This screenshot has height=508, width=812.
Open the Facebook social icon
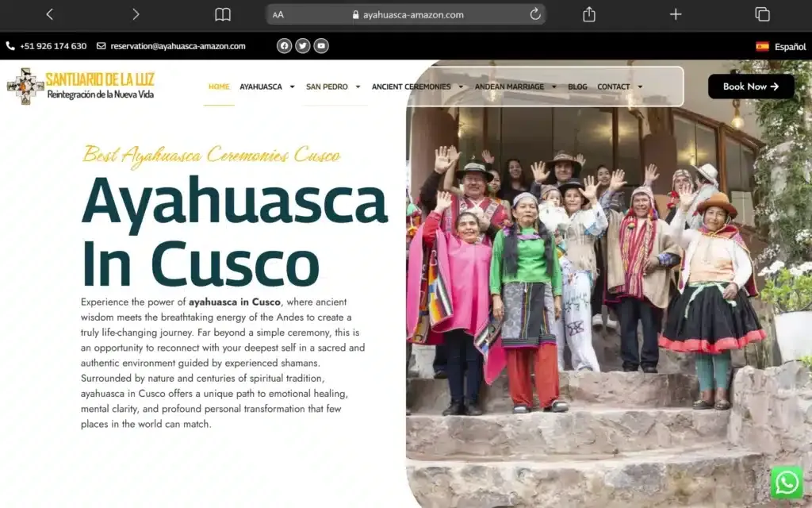click(284, 45)
